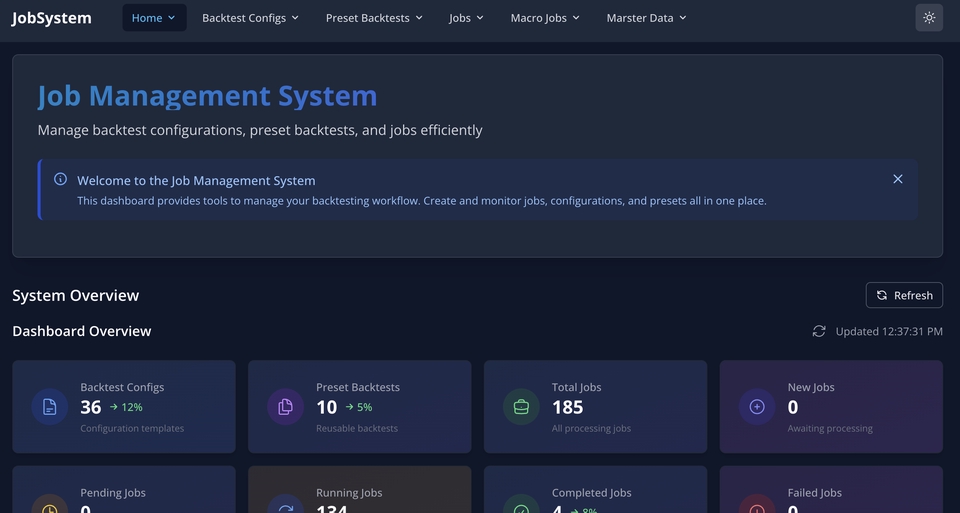The image size is (960, 513).
Task: Click the Preset Backtests count 10
Action: [326, 407]
